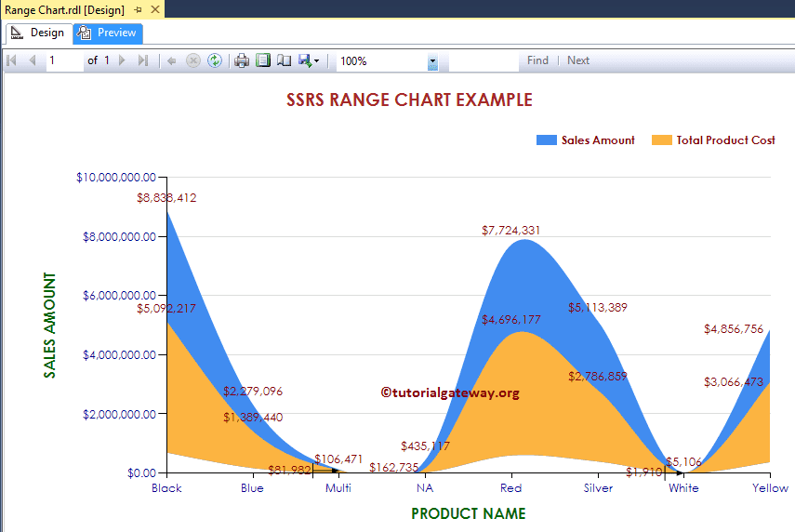Click the blue Sales Amount legend swatch
Viewport: 795px width, 532px height.
tap(547, 140)
